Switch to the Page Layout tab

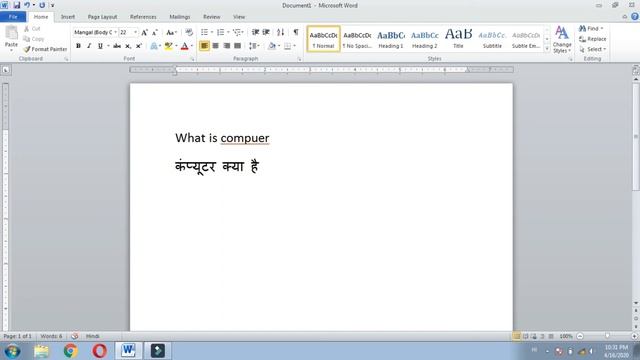point(102,17)
